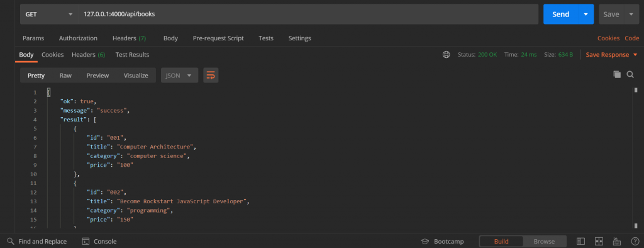
Task: Open the GET method dropdown
Action: 49,14
